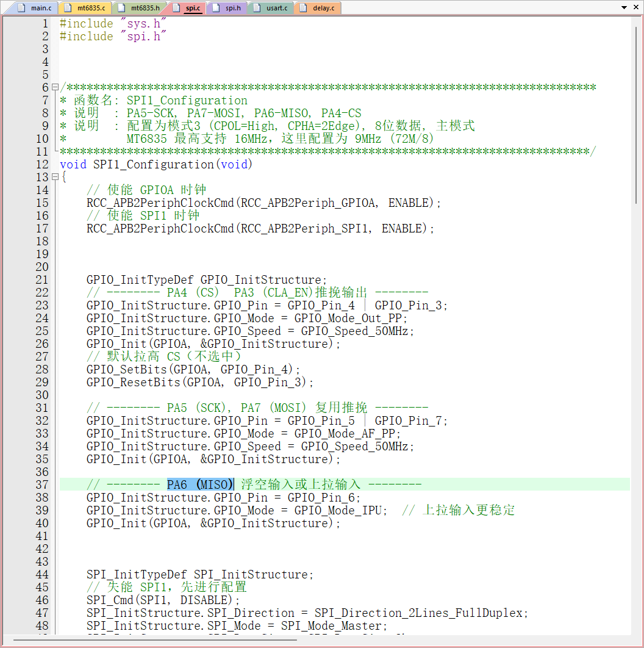Click 'SPI_Mode_Master' on line 48

[x=331, y=625]
